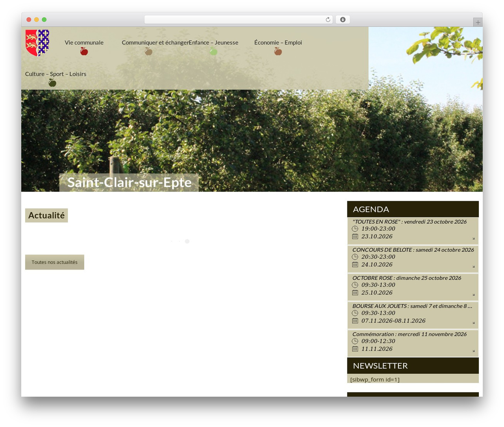Click clock icon of CONCOURS DE BELOTE event
This screenshot has width=504, height=427.
tap(355, 257)
